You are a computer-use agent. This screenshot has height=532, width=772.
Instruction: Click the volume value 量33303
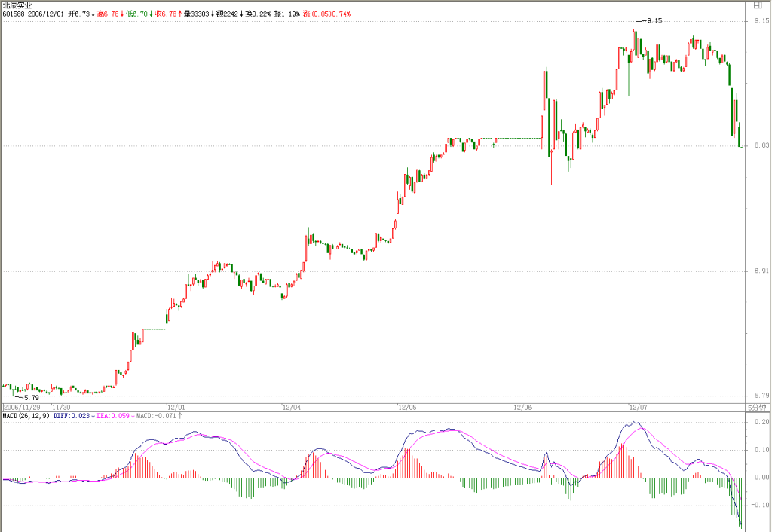(197, 14)
